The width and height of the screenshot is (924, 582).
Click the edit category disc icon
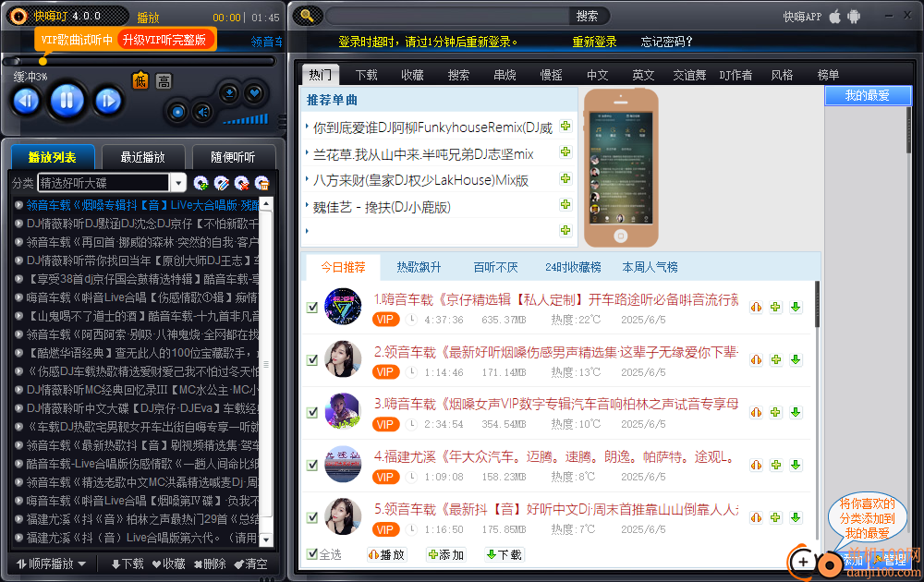coord(222,183)
